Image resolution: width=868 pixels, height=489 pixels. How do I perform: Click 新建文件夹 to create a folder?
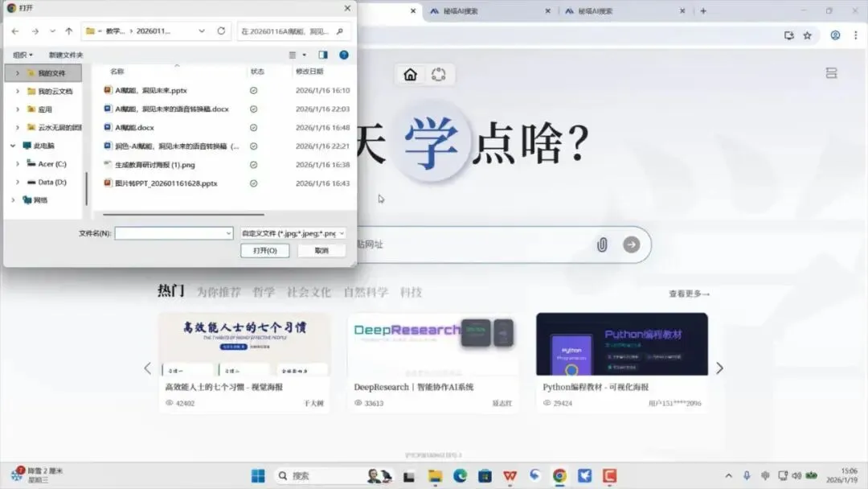tap(66, 55)
